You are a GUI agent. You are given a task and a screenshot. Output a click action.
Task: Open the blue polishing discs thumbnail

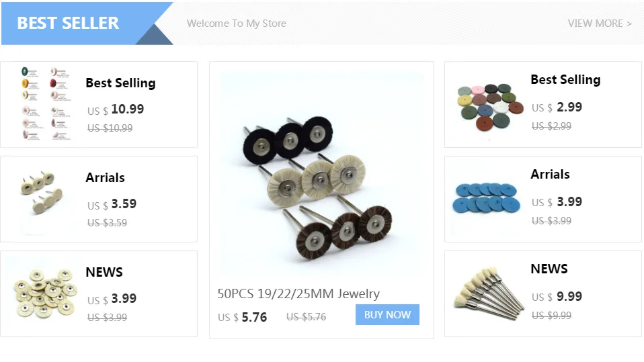tap(486, 198)
